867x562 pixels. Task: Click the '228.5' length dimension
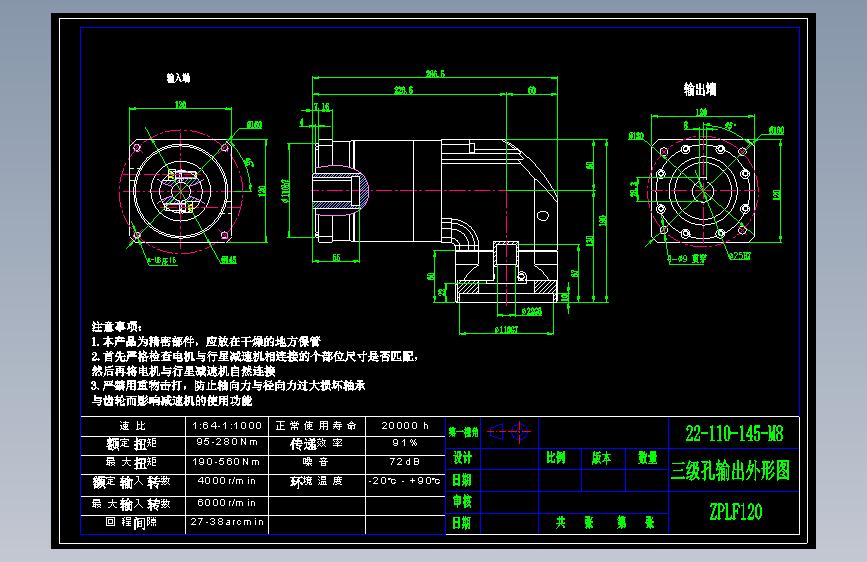[404, 90]
